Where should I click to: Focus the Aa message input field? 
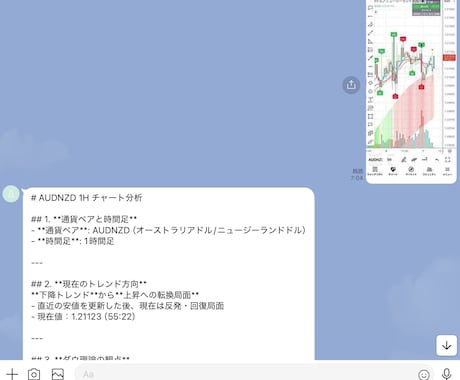254,374
